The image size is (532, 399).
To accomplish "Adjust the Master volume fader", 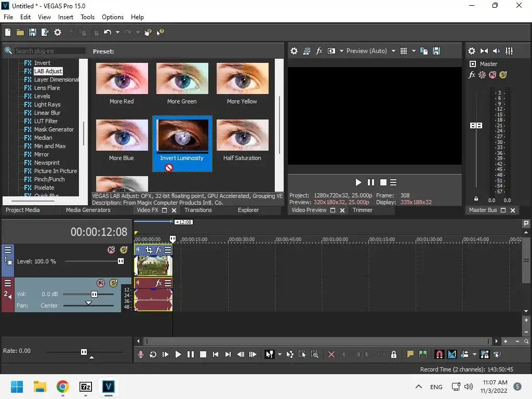I will (x=476, y=126).
